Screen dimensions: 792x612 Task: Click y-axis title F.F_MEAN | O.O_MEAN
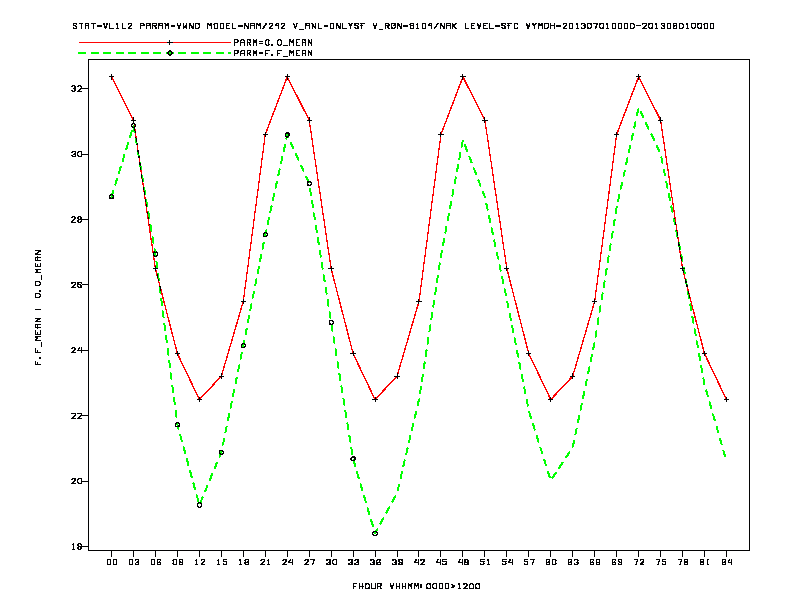[x=38, y=307]
